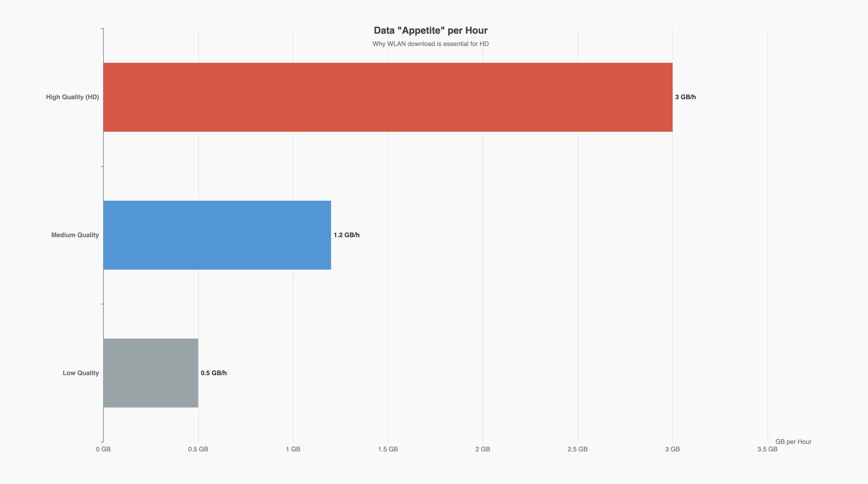The height and width of the screenshot is (484, 868).
Task: Click the 3 GB axis tick label
Action: (x=673, y=449)
